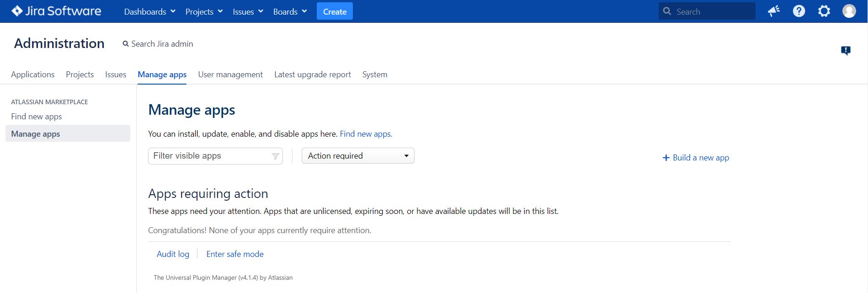
Task: Click the filter funnel icon
Action: tap(276, 156)
